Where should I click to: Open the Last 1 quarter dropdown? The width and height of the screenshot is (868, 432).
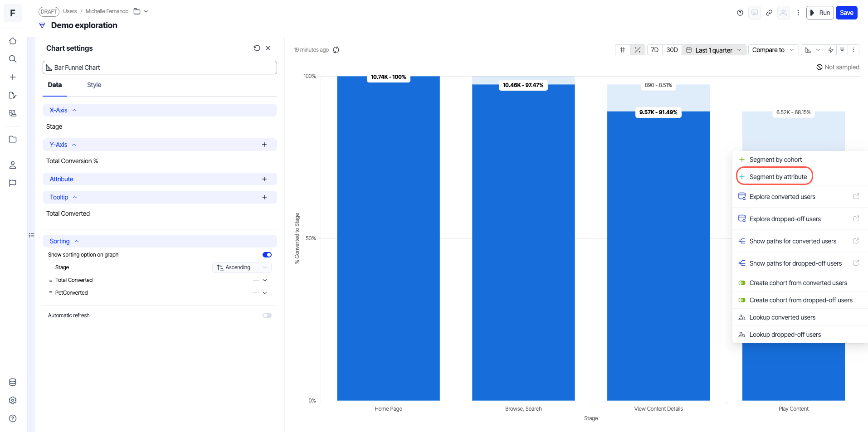point(714,50)
